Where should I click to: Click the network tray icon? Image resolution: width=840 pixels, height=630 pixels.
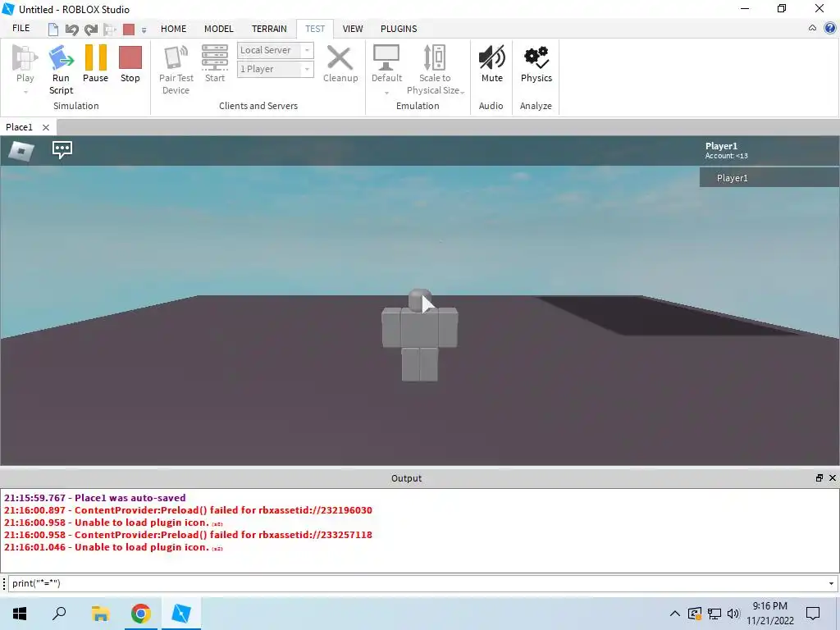tap(714, 614)
